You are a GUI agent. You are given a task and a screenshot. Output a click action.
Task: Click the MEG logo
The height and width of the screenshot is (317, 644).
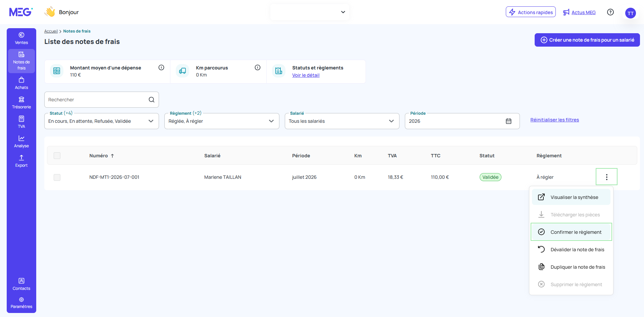coord(21,12)
